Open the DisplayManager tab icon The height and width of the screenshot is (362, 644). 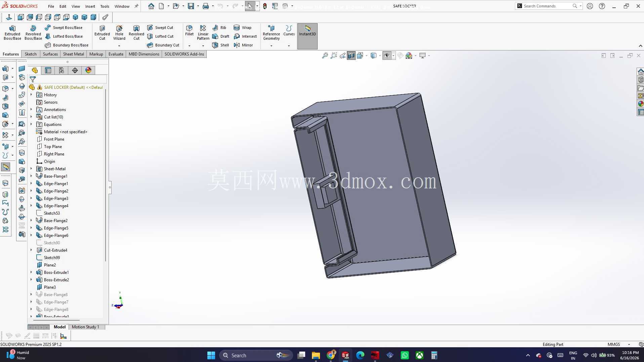pyautogui.click(x=88, y=70)
